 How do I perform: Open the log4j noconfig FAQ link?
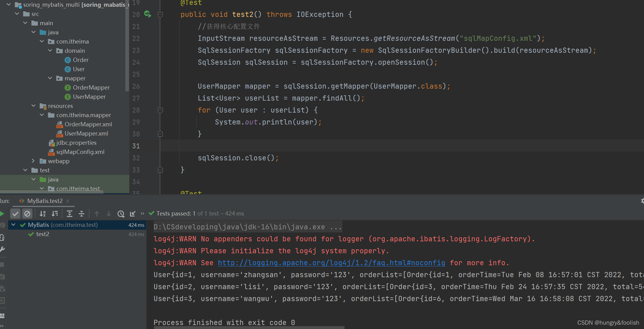[331, 263]
